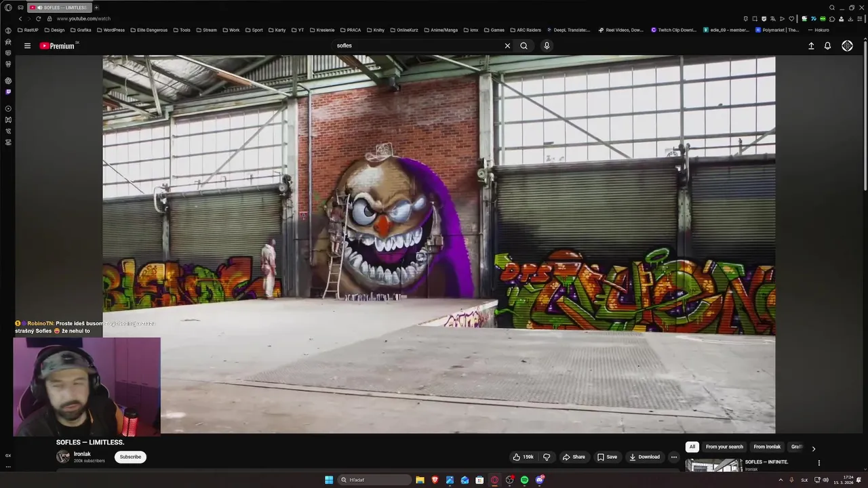This screenshot has height=488, width=868.
Task: Like the video with 159k likes
Action: pyautogui.click(x=523, y=457)
